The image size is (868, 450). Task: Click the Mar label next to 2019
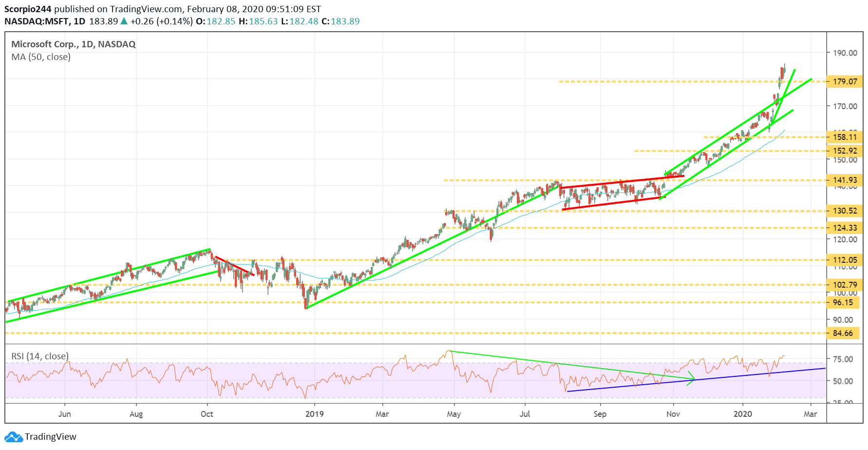pyautogui.click(x=382, y=414)
